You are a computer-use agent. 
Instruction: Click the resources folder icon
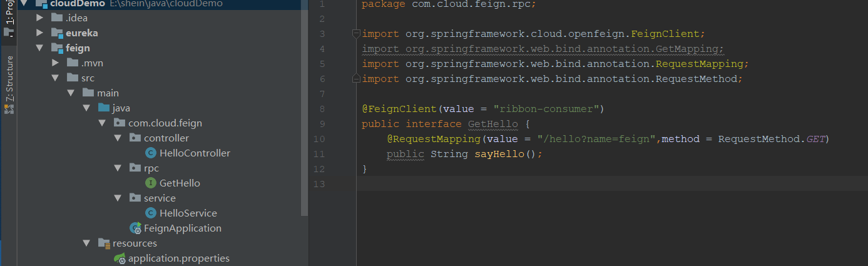click(x=104, y=243)
